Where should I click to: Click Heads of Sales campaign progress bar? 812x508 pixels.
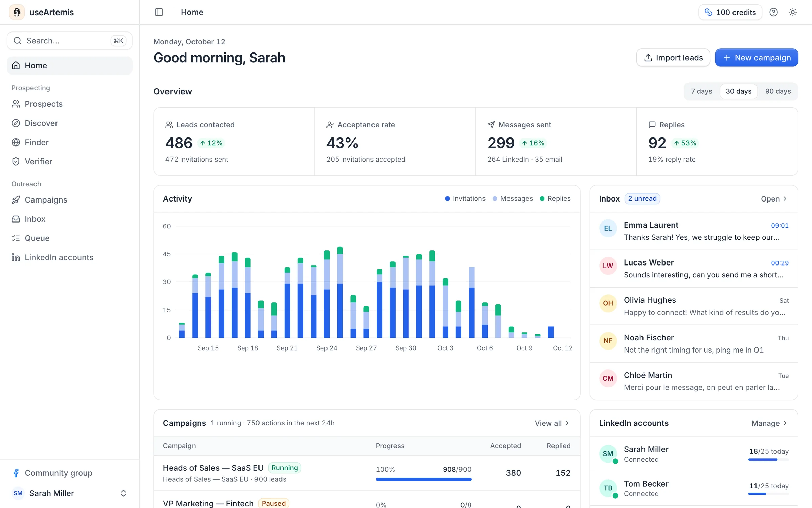pyautogui.click(x=423, y=479)
